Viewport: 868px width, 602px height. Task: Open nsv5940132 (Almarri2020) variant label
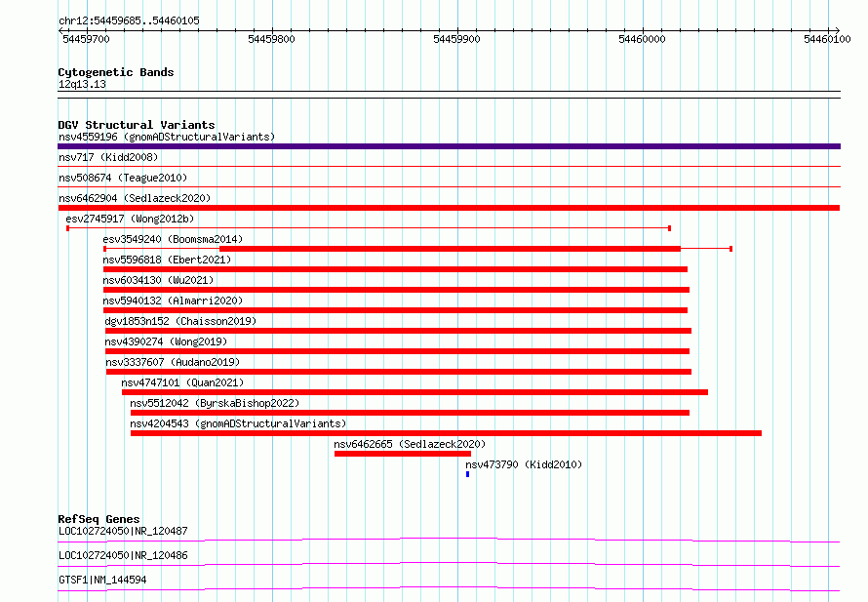(173, 301)
